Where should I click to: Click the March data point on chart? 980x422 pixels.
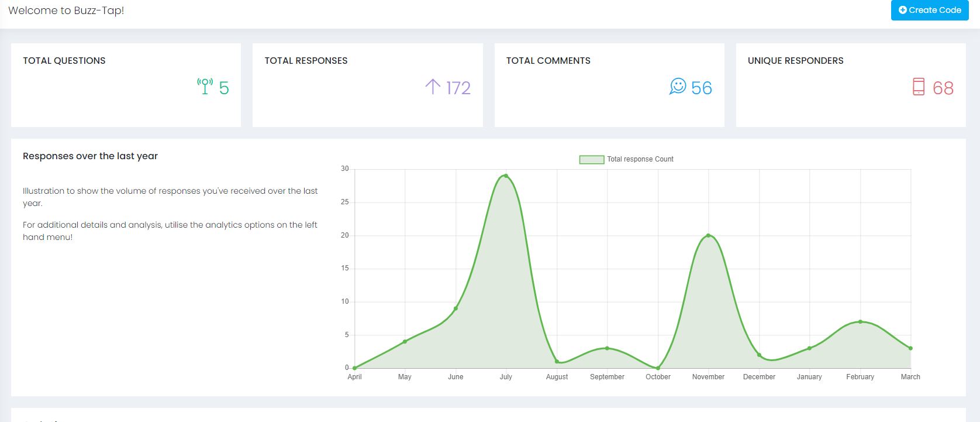[910, 348]
